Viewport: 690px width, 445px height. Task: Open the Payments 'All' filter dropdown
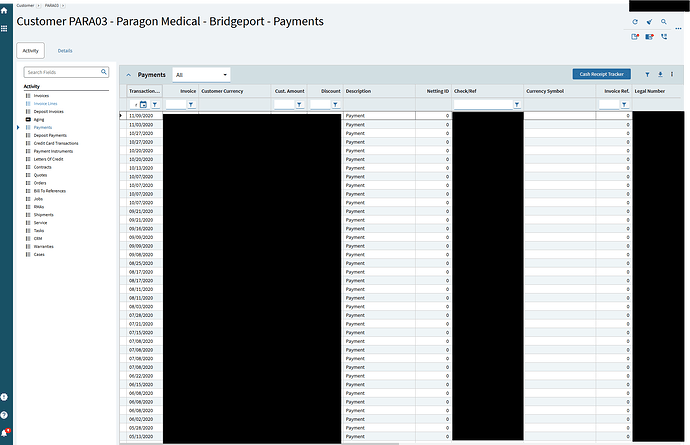point(201,75)
